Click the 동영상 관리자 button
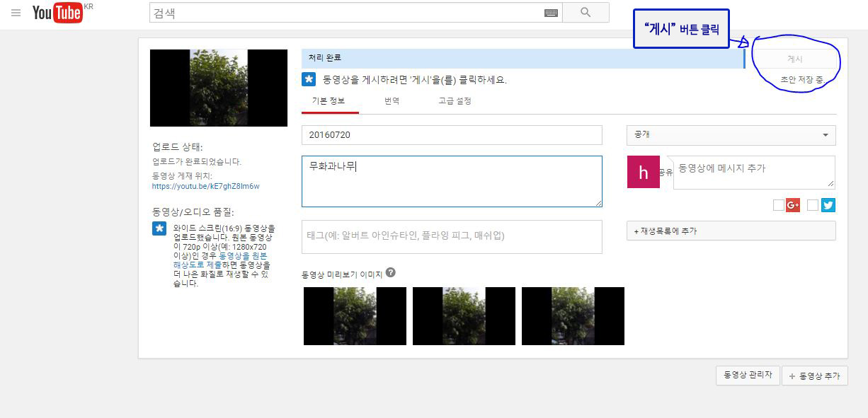The image size is (868, 418). click(x=748, y=375)
